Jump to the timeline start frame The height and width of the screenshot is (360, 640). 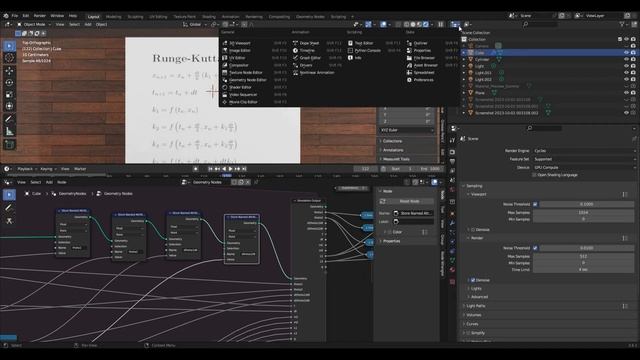pyautogui.click(x=210, y=169)
